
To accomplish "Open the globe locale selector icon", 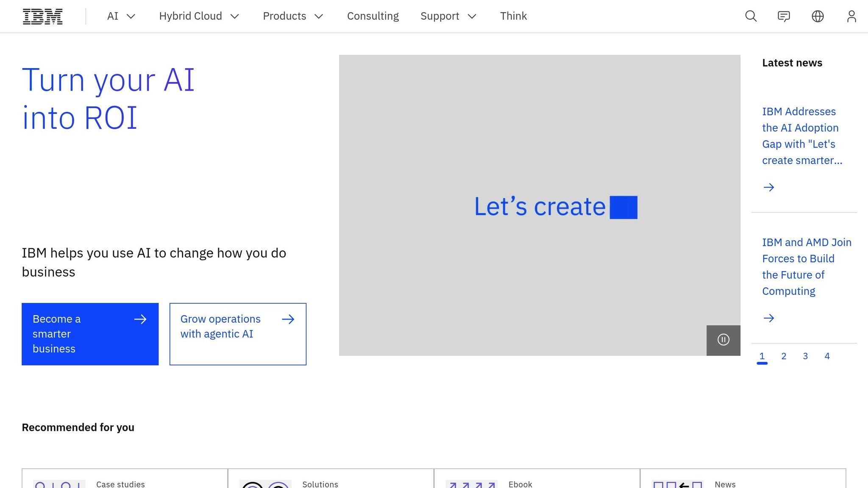I will click(818, 16).
